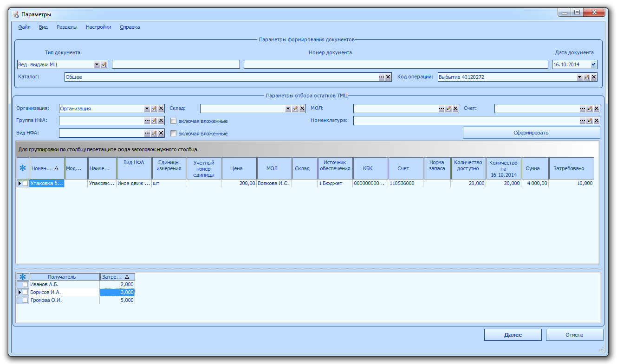Clear the Код операции field
Screen dimensions: 617x364
tap(594, 77)
